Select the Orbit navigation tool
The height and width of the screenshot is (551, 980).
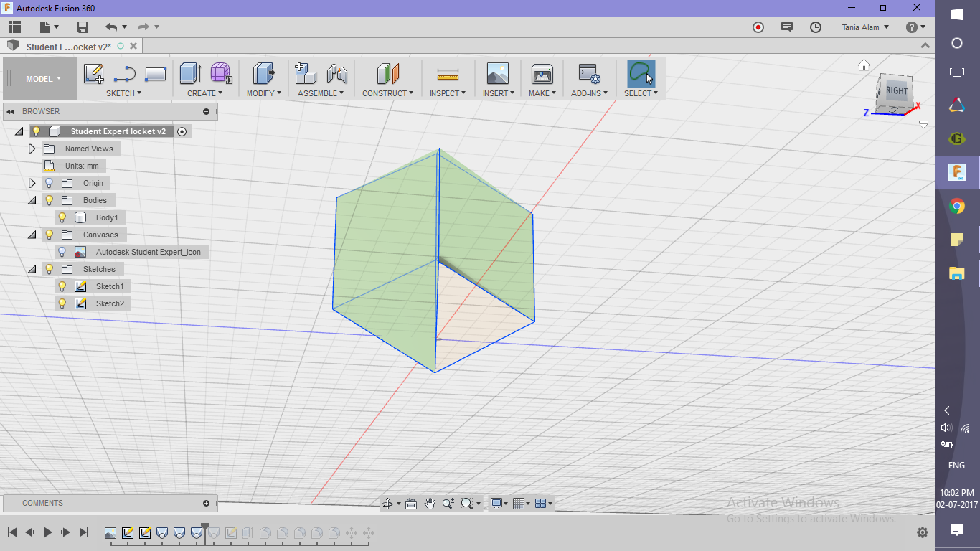tap(387, 504)
